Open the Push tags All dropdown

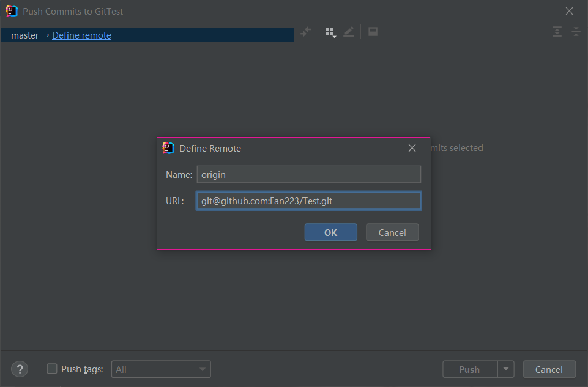pyautogui.click(x=161, y=369)
